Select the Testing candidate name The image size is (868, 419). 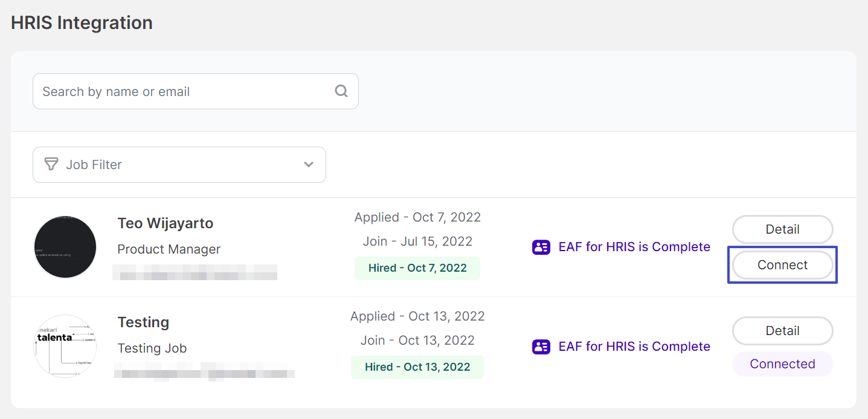(x=143, y=322)
